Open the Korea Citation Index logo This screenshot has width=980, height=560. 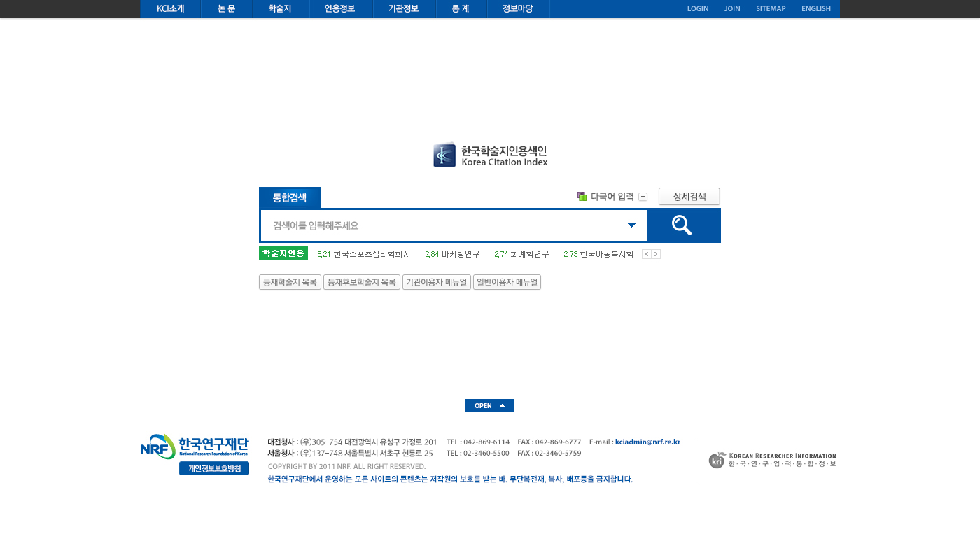click(490, 155)
